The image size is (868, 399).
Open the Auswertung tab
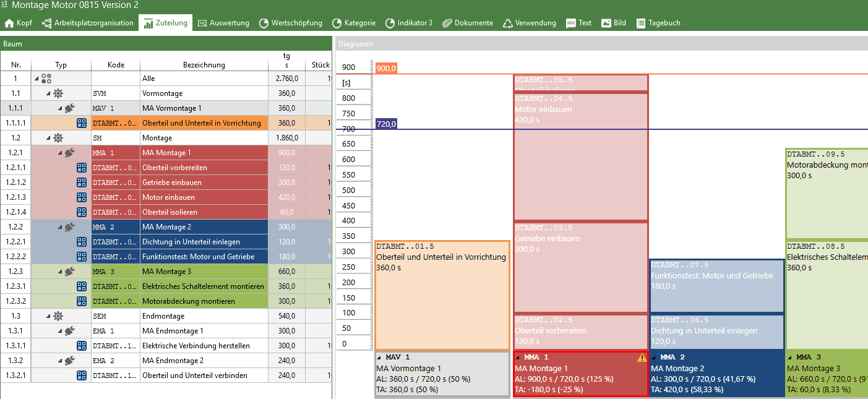coord(223,23)
